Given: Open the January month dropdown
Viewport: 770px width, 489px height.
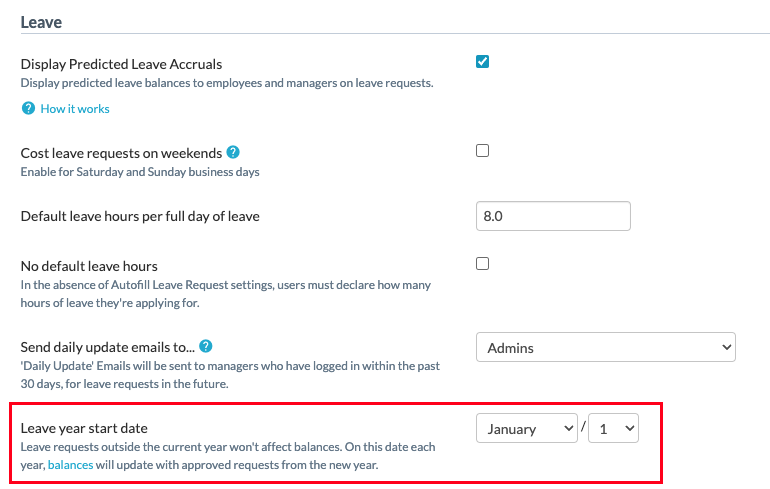Looking at the screenshot, I should coord(526,429).
